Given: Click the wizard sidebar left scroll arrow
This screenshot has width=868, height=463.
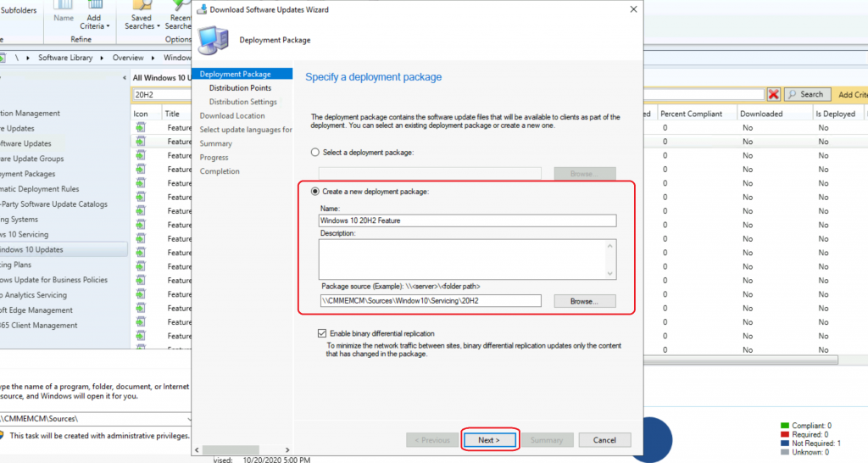Looking at the screenshot, I should click(x=197, y=449).
